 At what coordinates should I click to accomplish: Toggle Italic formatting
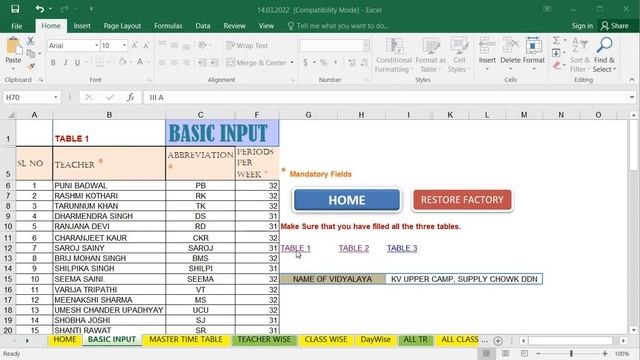pos(65,62)
